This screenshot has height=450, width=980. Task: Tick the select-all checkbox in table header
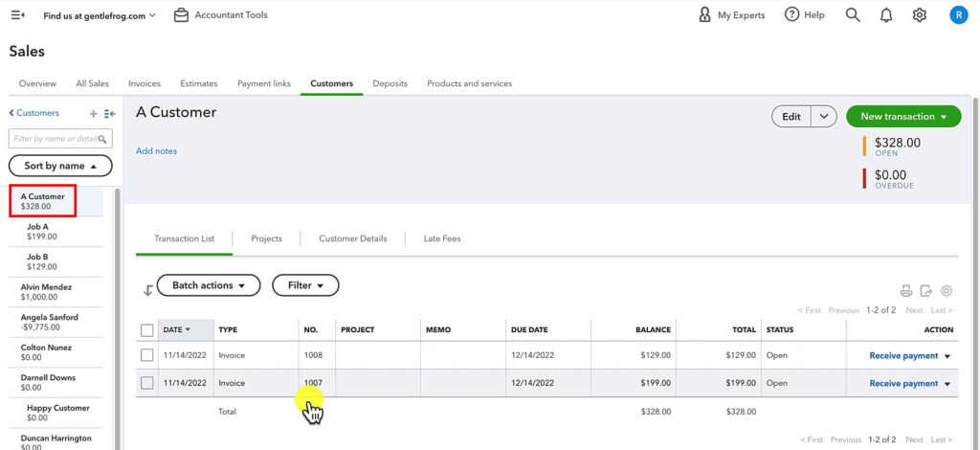click(x=146, y=330)
